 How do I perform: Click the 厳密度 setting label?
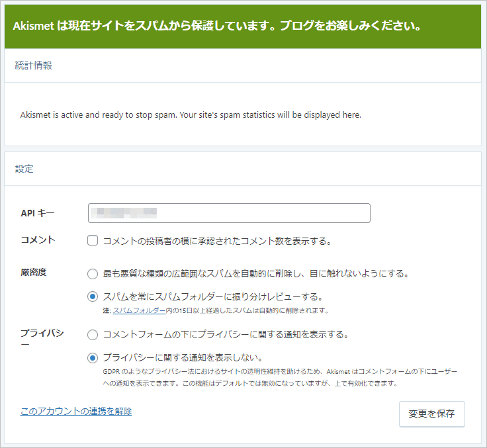pyautogui.click(x=34, y=273)
